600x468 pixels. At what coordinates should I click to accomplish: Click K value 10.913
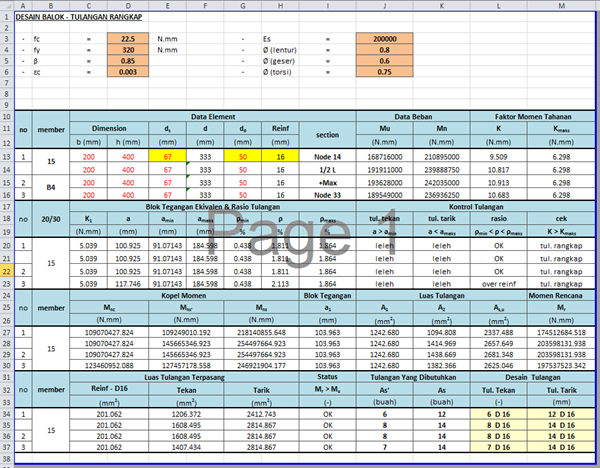(499, 183)
